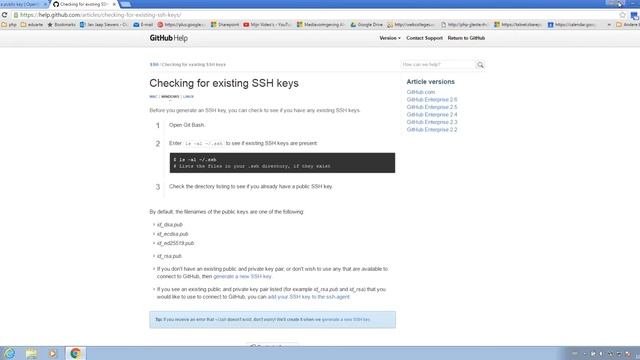Open the php bookmarks folder
The image size is (640, 360).
click(x=9, y=24)
